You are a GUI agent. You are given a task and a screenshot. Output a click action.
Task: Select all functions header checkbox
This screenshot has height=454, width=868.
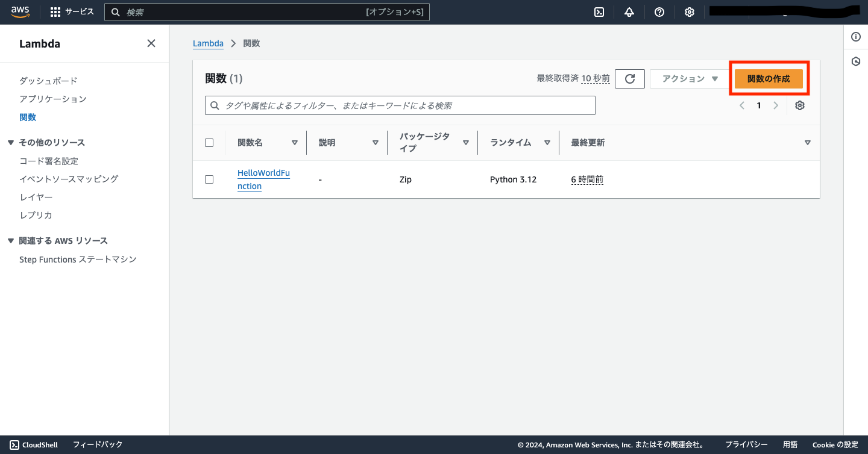(209, 143)
